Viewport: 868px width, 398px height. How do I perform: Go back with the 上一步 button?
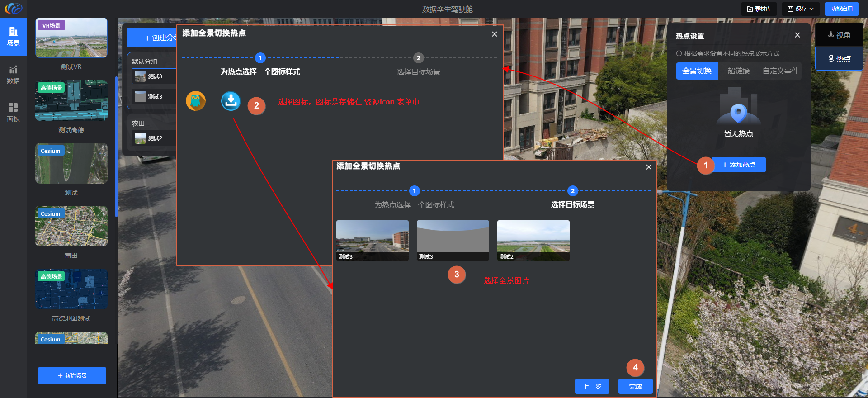point(592,386)
